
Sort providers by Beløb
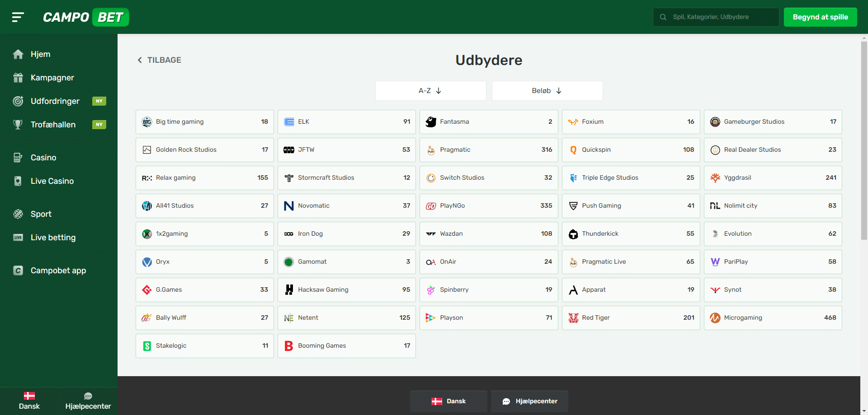[547, 91]
